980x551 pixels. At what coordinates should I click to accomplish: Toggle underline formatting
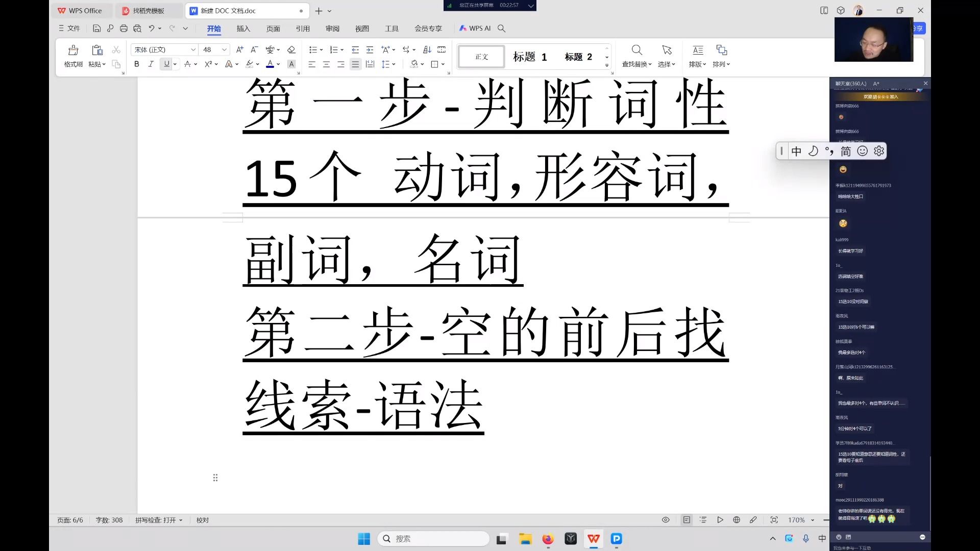[166, 64]
